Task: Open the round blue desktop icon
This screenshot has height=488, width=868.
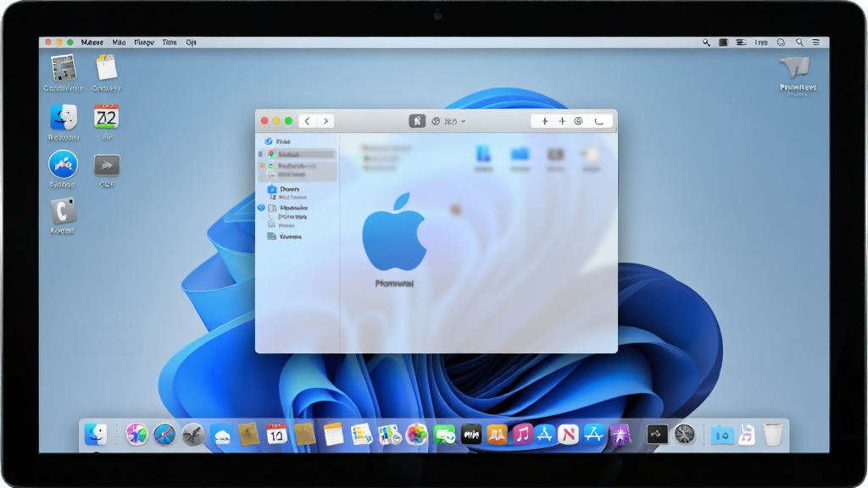Action: click(63, 164)
